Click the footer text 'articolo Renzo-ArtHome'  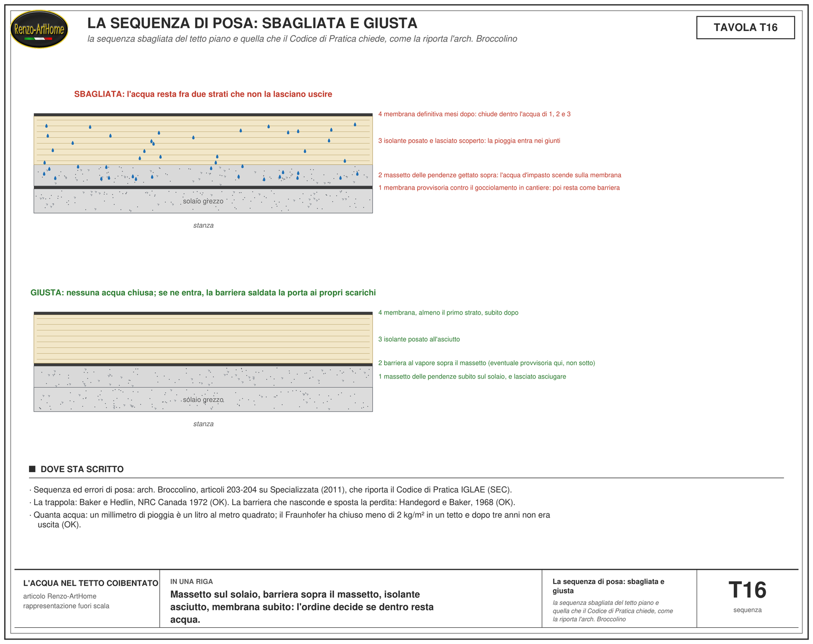pos(60,596)
